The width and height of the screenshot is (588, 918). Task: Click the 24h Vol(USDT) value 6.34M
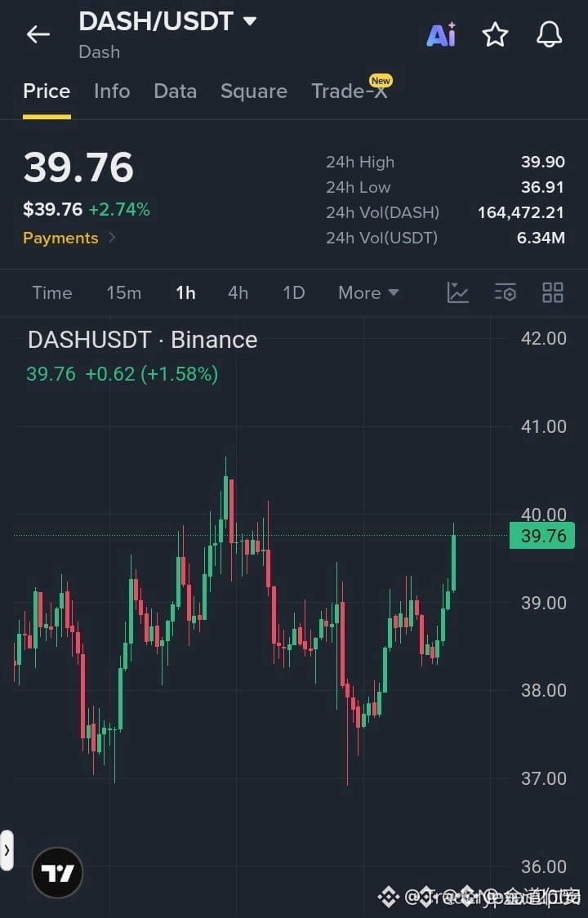541,238
